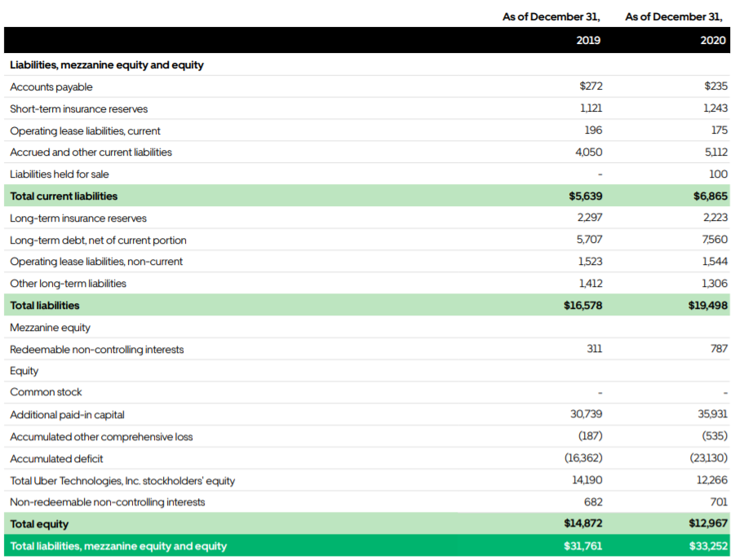Screen dimensions: 735x560
Task: Select total current liabilities 2020 value $6,865
Action: click(x=711, y=196)
